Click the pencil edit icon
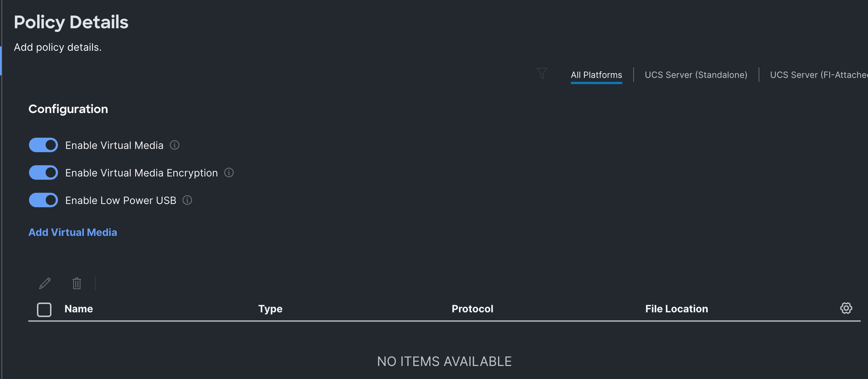 [x=45, y=283]
